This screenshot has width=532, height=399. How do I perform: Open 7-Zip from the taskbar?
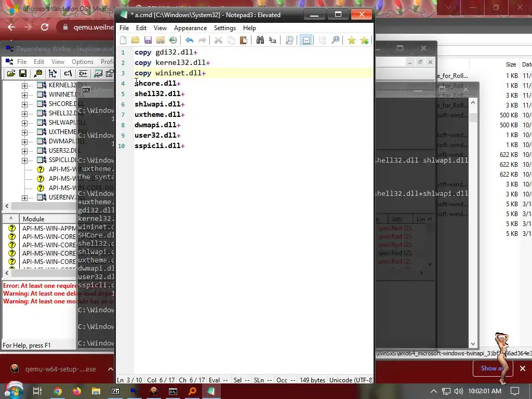pyautogui.click(x=115, y=392)
